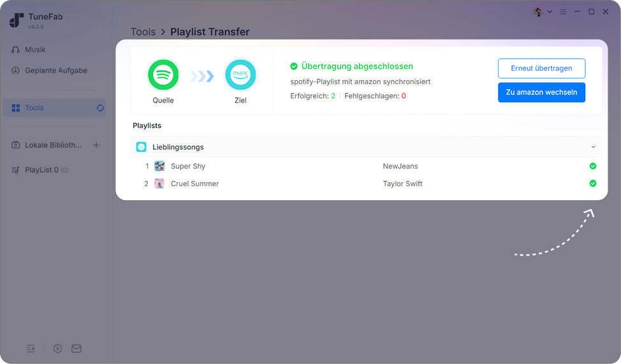Open the settings hexagon icon in sidebar
The image size is (621, 364).
click(57, 349)
